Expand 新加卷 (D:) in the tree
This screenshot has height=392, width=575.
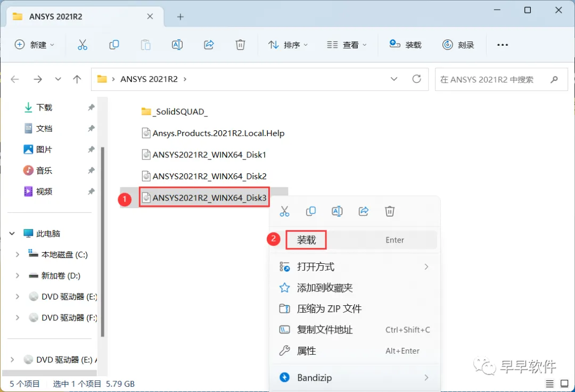[x=17, y=276]
